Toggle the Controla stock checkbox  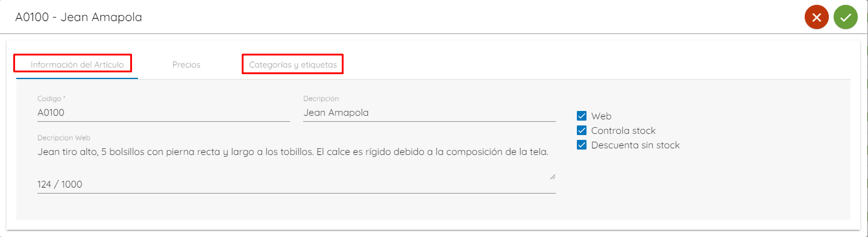(582, 131)
